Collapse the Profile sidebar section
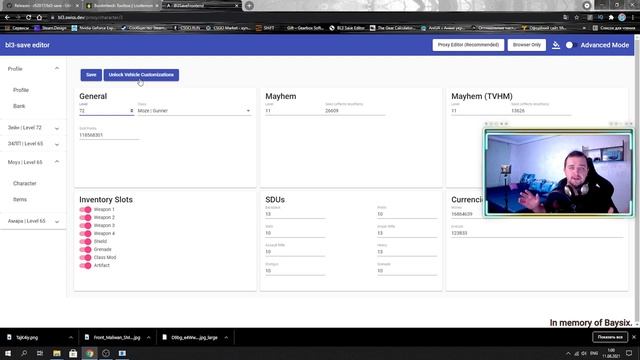Viewport: 640px width, 360px height. [x=57, y=69]
